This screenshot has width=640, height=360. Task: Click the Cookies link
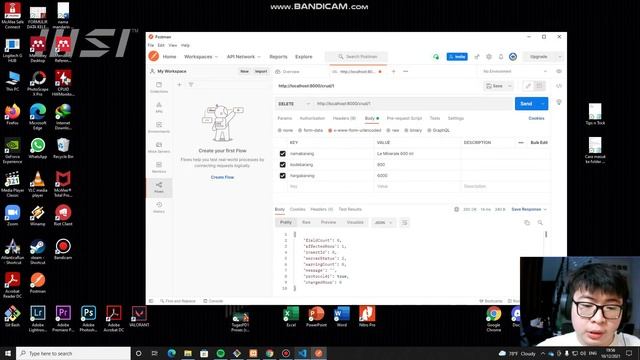536,118
